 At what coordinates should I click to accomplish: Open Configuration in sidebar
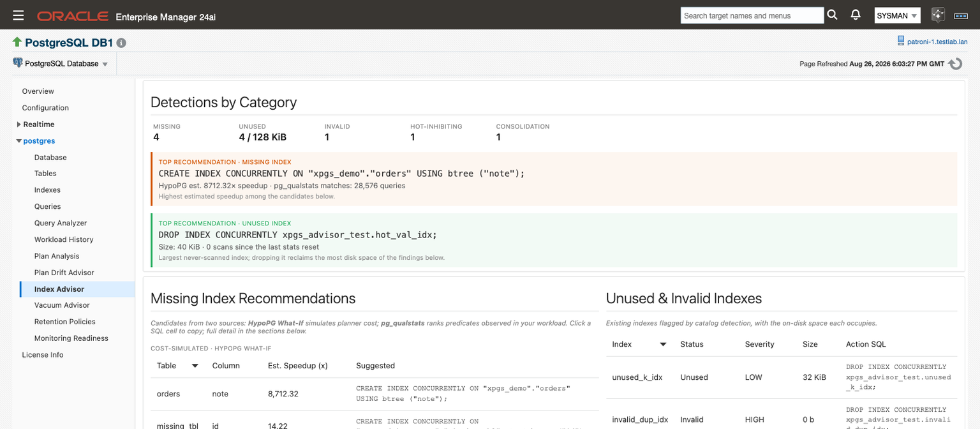click(x=45, y=108)
